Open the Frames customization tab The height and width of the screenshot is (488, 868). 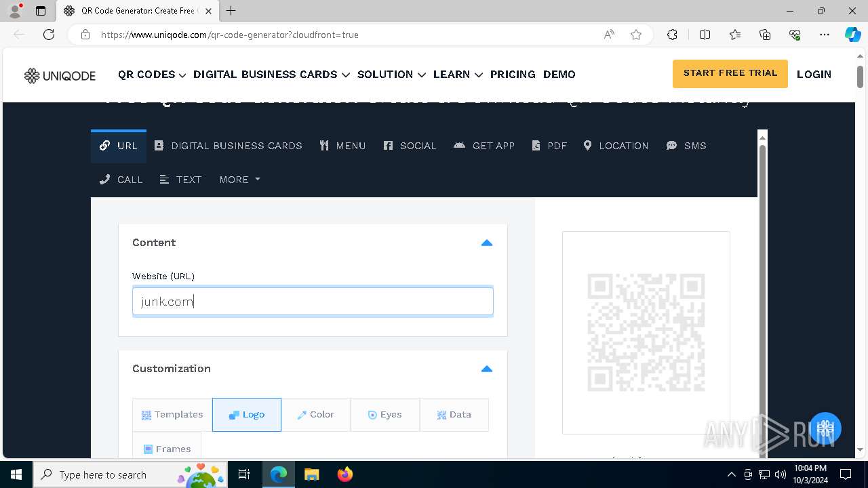pyautogui.click(x=167, y=445)
